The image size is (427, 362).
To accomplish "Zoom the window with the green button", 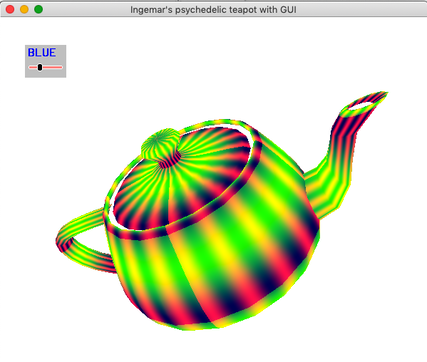I will pos(39,9).
